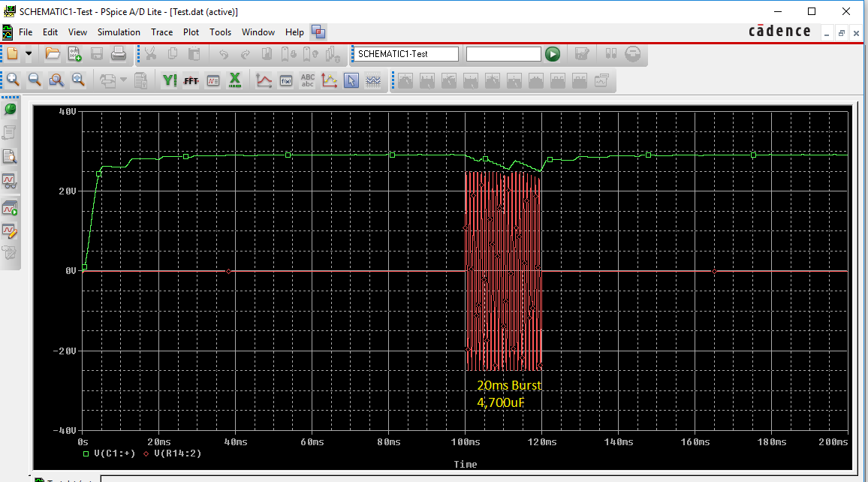Open a file using the folder icon
868x482 pixels.
52,53
